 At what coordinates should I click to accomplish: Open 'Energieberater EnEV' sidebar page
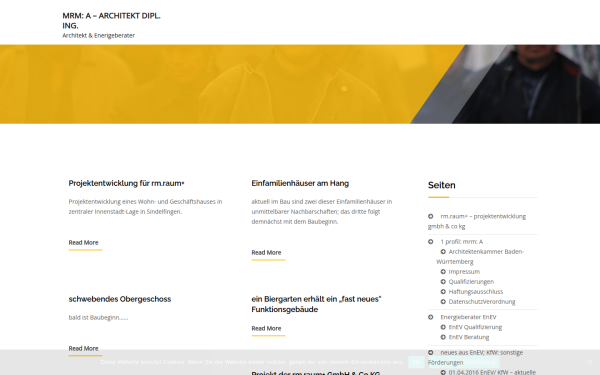click(x=468, y=317)
